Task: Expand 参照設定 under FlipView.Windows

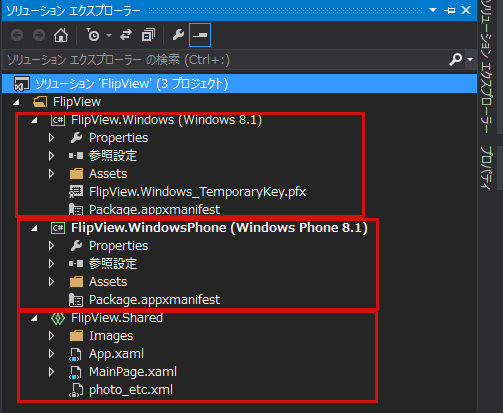Action: coord(51,156)
